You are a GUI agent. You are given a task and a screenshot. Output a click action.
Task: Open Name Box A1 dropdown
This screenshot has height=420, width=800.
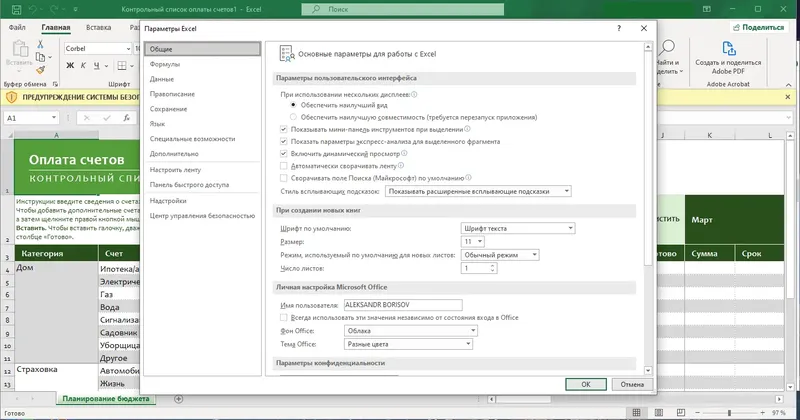(x=54, y=118)
